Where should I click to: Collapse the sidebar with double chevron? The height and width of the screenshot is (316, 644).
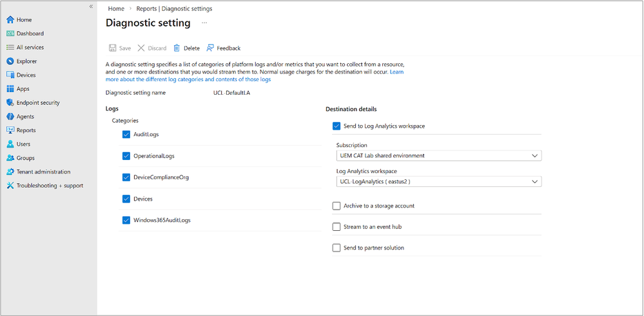[91, 6]
